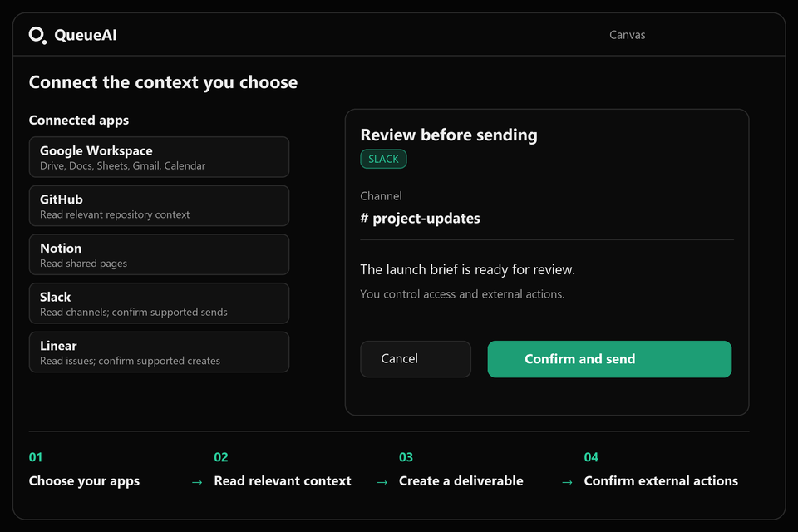The width and height of the screenshot is (798, 532).
Task: Click the QueueAI logo icon
Action: click(37, 35)
